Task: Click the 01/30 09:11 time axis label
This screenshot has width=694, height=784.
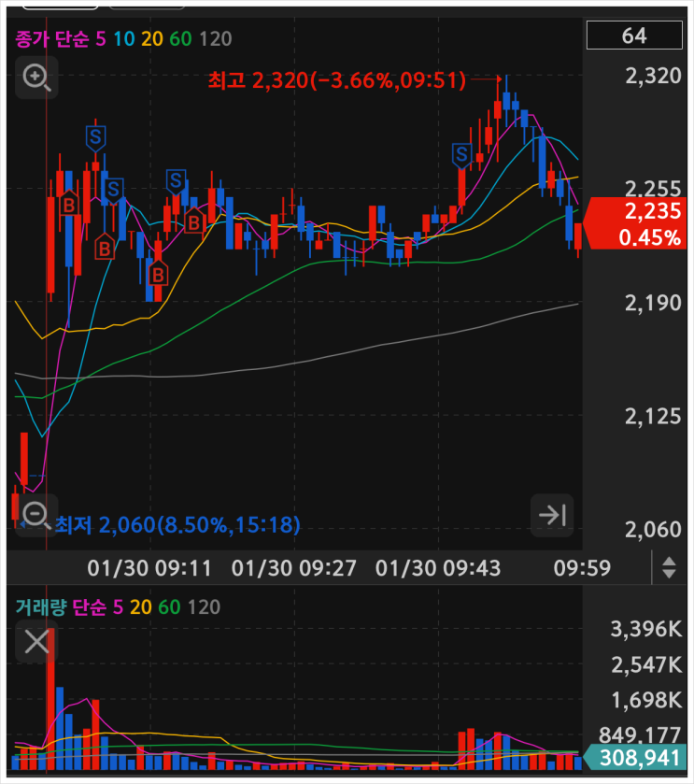Action: tap(149, 568)
